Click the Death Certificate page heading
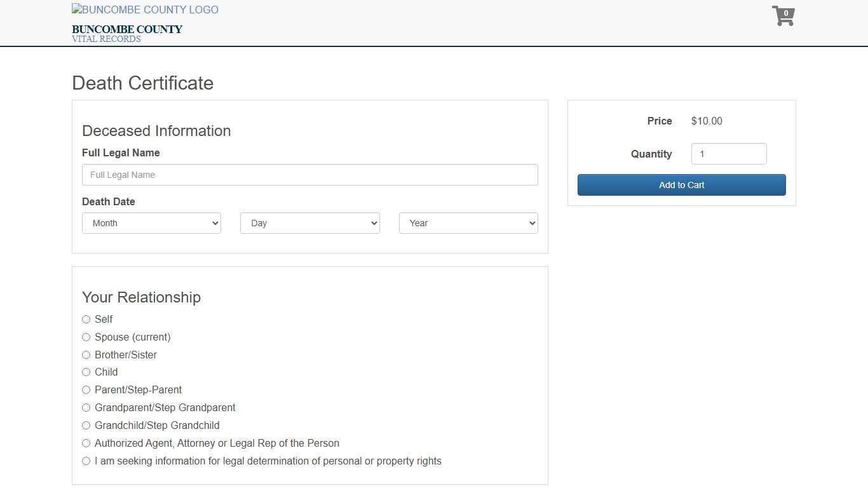This screenshot has width=868, height=488. tap(142, 83)
